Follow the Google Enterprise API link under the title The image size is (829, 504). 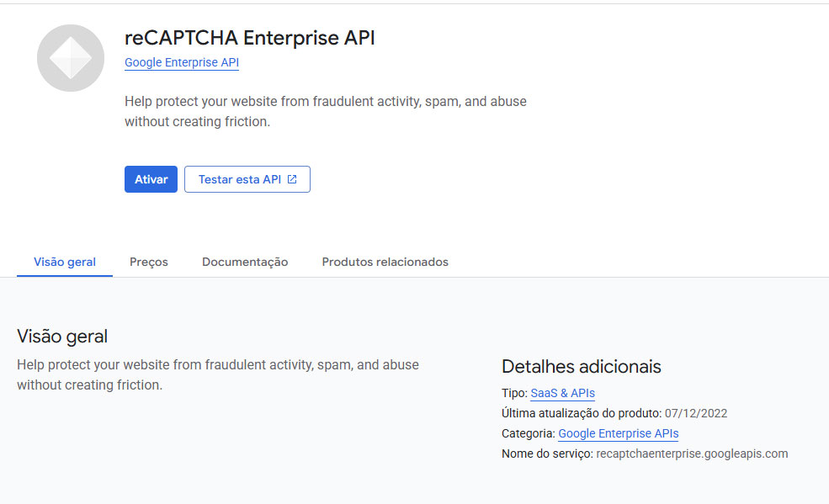coord(182,62)
